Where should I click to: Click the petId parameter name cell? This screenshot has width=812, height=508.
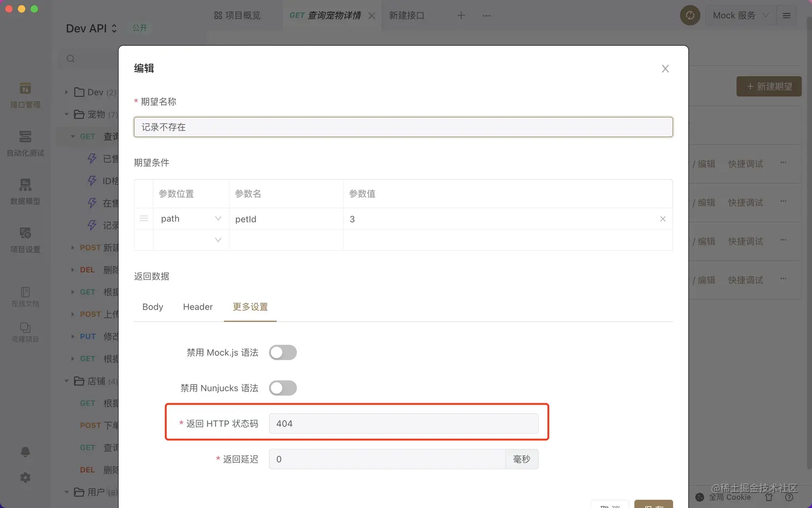pyautogui.click(x=286, y=219)
